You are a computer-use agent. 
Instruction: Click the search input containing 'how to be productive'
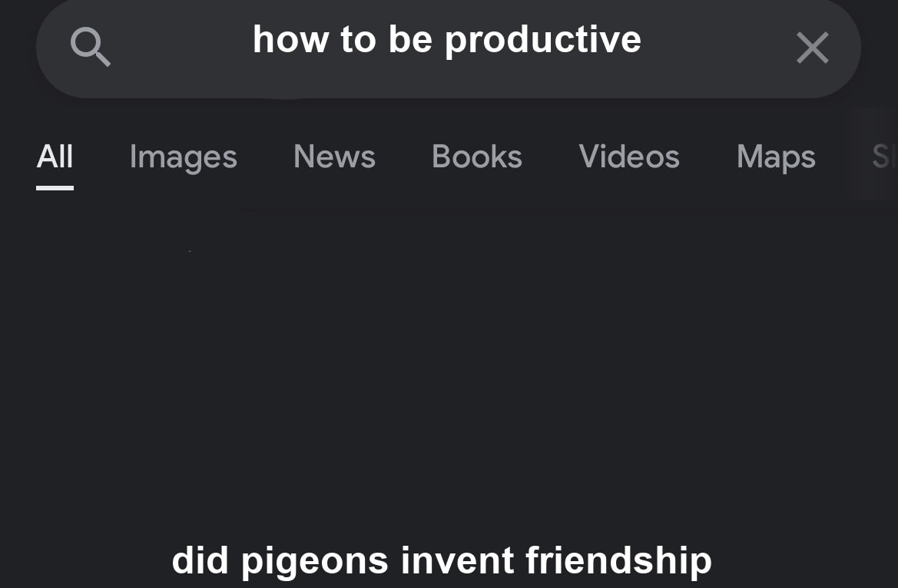pyautogui.click(x=447, y=40)
